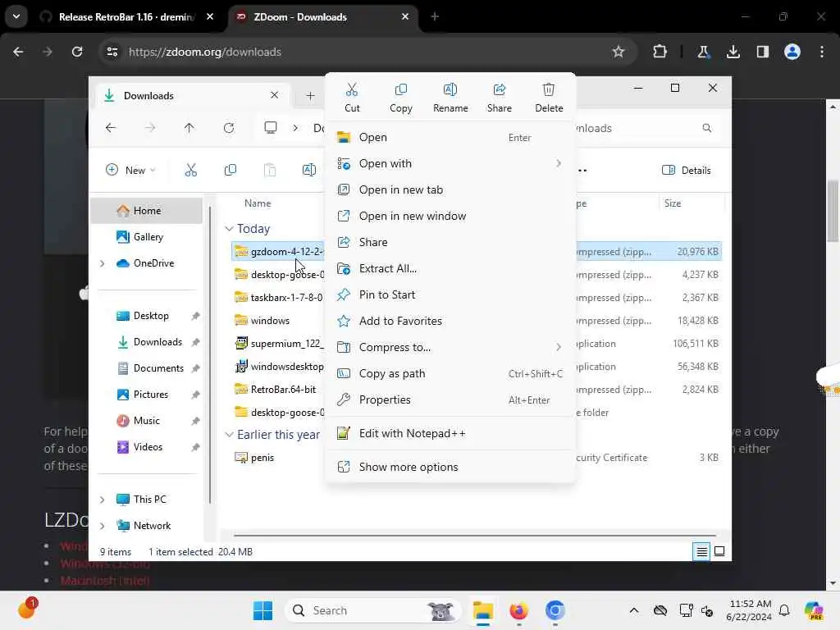Add new Explorer tab with plus
Viewport: 840px width, 630px height.
coord(310,96)
